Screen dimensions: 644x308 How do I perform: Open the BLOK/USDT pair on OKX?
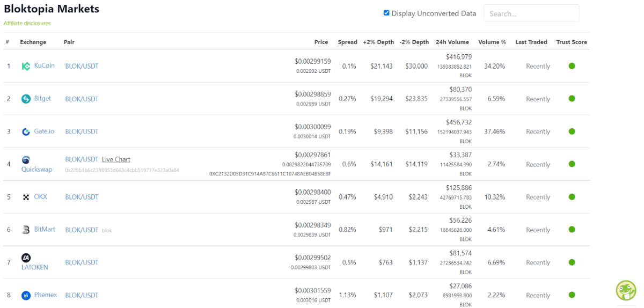[x=82, y=197]
